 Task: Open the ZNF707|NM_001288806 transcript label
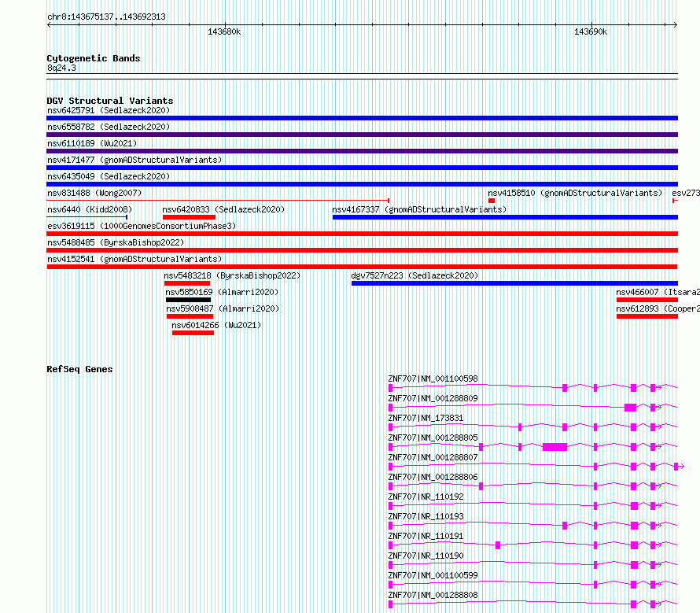[x=433, y=477]
